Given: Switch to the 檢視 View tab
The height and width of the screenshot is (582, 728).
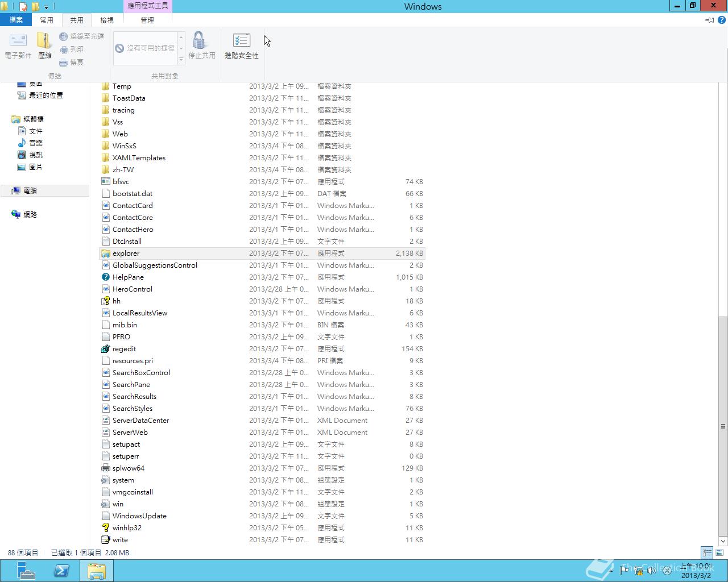Looking at the screenshot, I should click(x=107, y=20).
